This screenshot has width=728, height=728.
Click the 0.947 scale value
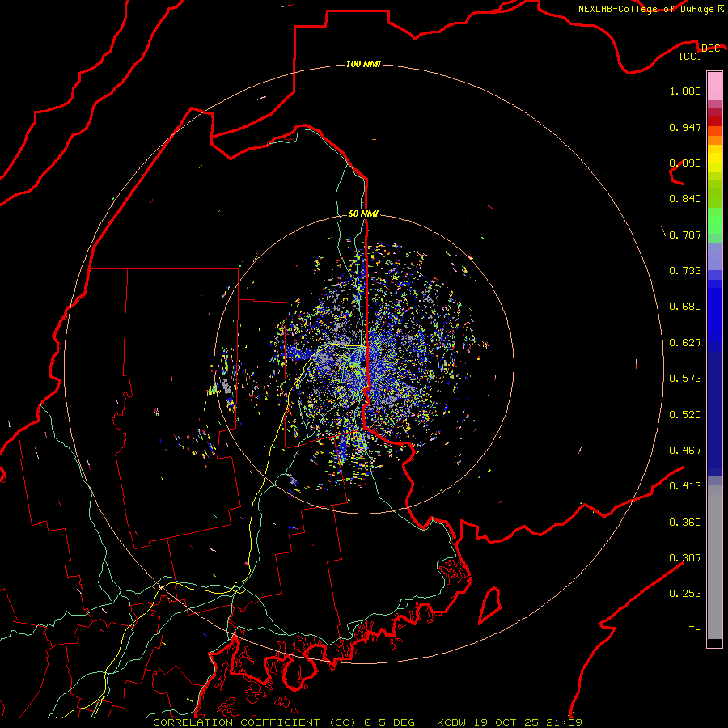click(x=685, y=127)
